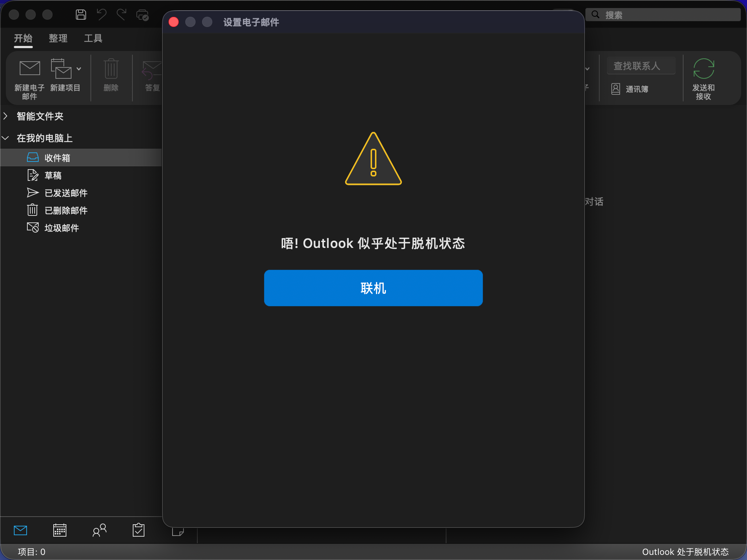Select the 收件箱 folder
This screenshot has width=747, height=560.
coord(81,157)
